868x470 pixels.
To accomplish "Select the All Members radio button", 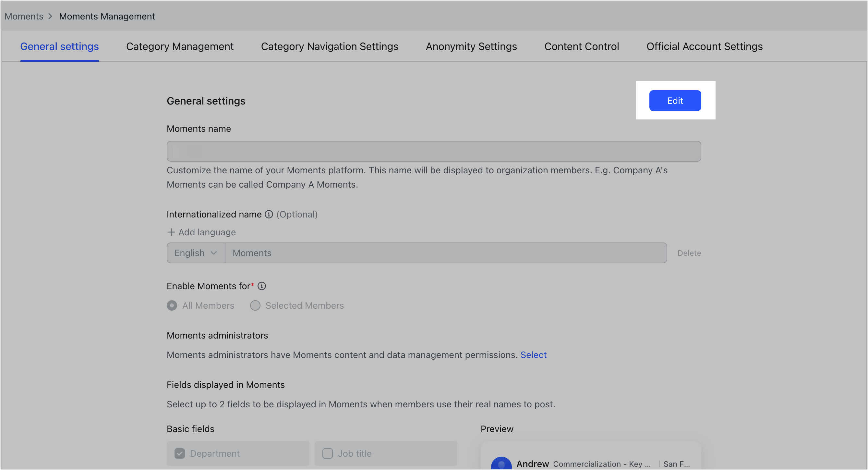I will click(172, 305).
